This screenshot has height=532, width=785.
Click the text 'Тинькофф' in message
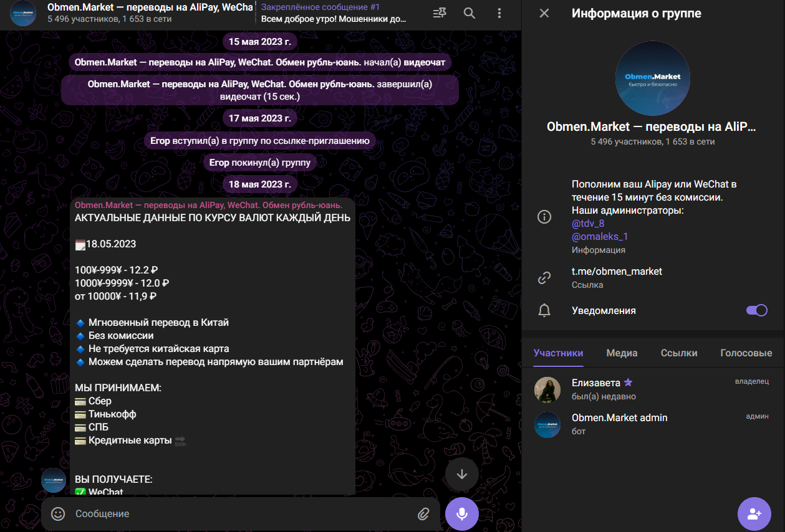pyautogui.click(x=112, y=414)
